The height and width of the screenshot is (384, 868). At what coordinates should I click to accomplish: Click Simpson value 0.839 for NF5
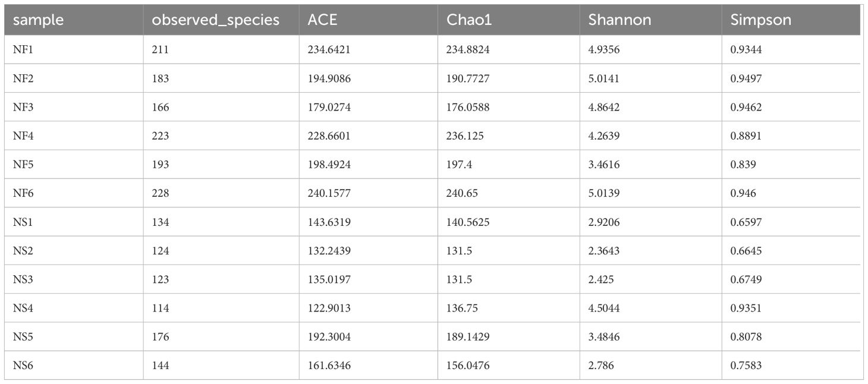click(x=743, y=165)
